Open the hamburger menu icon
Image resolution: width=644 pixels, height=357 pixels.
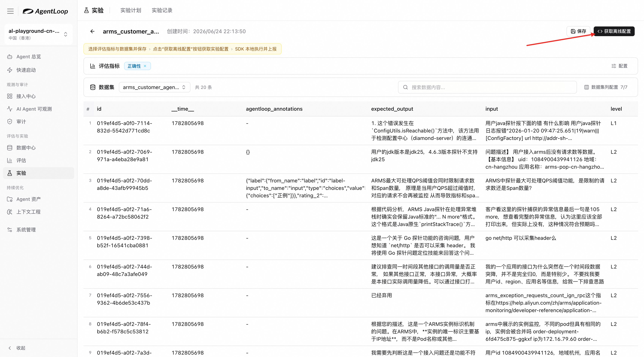coord(10,11)
